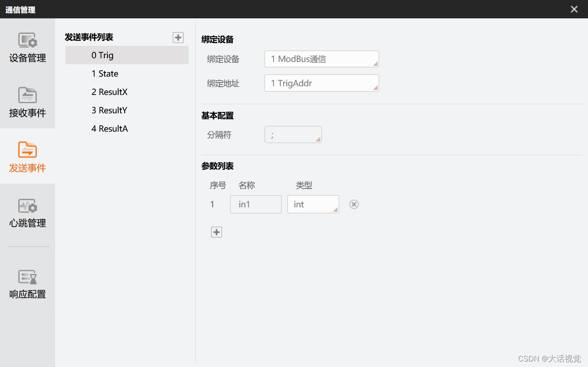The width and height of the screenshot is (588, 367).
Task: Click the 设备管理 tab label
Action: tap(28, 58)
